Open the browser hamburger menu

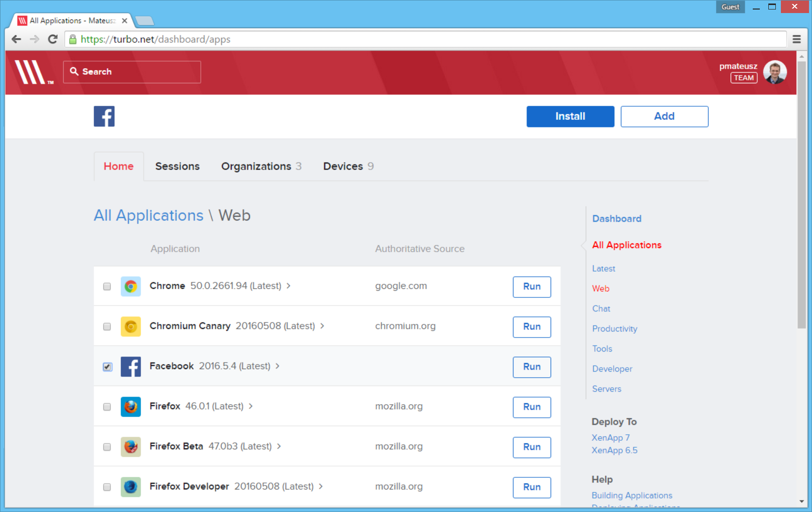[x=796, y=39]
